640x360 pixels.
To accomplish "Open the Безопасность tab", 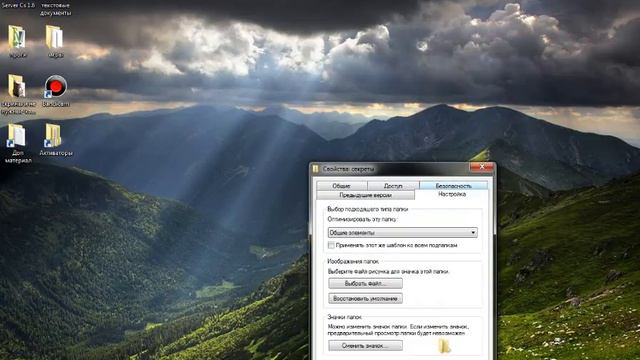I will point(453,186).
